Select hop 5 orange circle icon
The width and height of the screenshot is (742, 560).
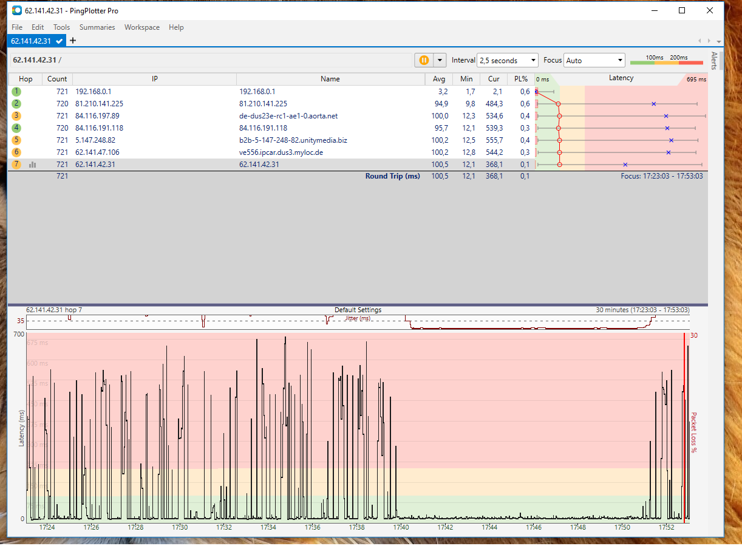16,140
